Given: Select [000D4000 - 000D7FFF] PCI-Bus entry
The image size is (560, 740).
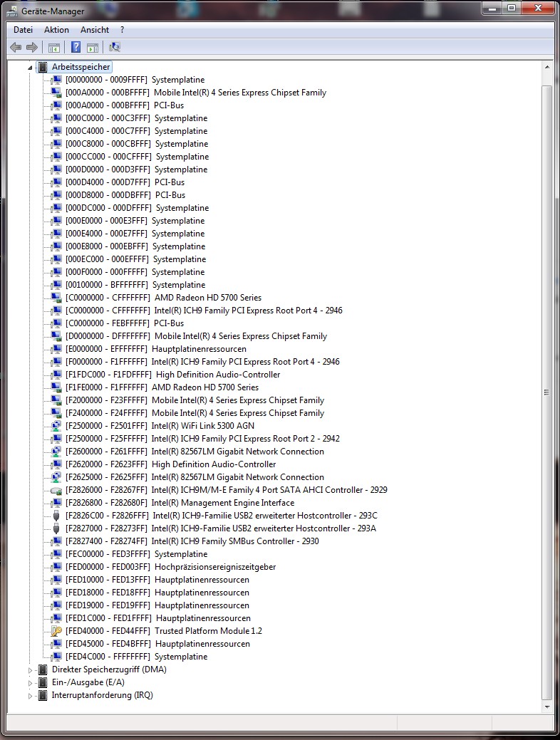Looking at the screenshot, I should [x=125, y=182].
